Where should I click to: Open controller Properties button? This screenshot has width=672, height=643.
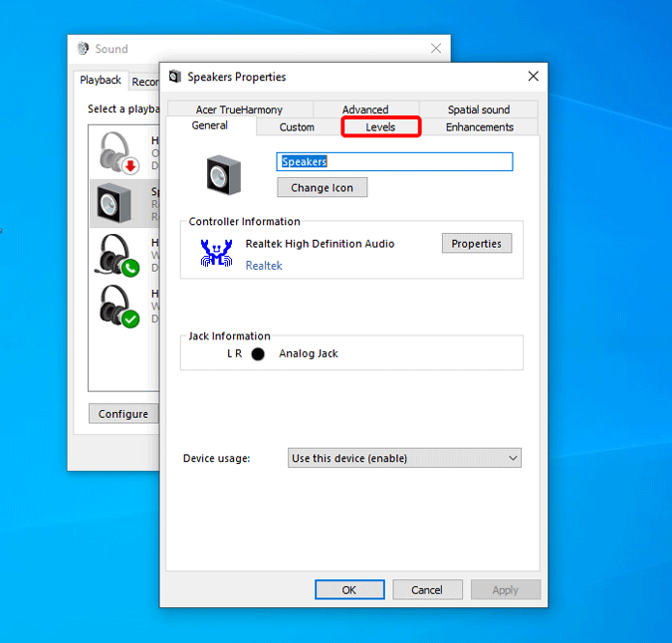click(477, 243)
